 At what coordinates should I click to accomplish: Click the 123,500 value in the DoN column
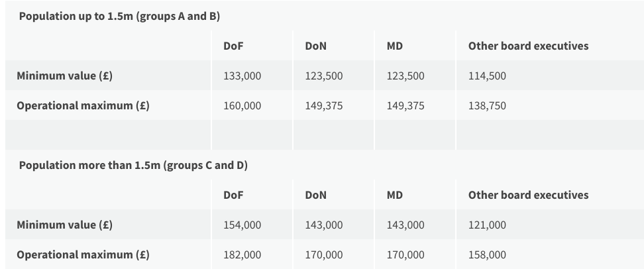[324, 76]
